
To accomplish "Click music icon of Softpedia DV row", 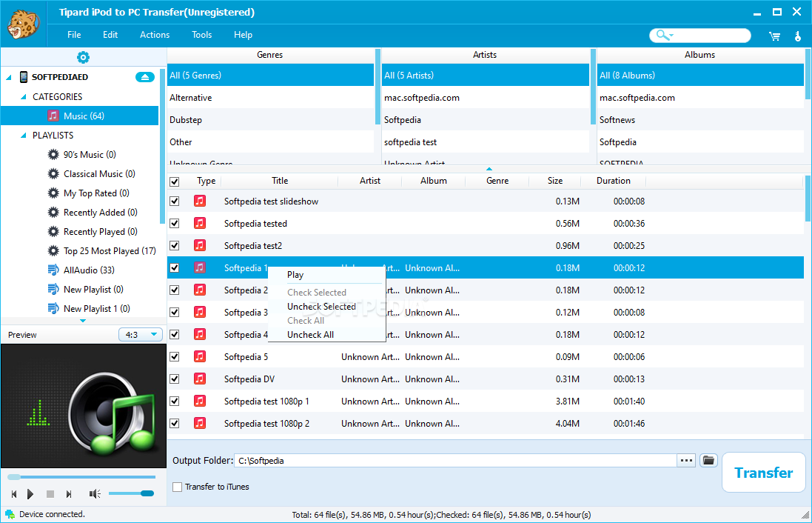I will (x=200, y=379).
